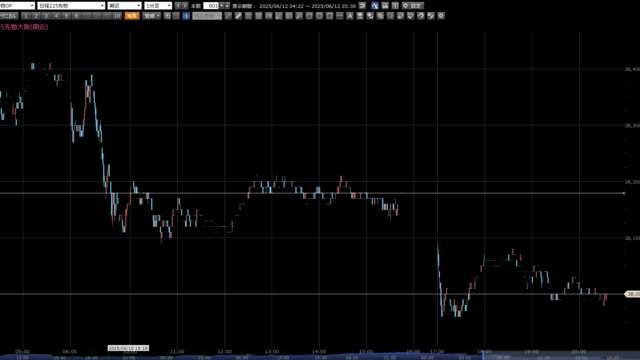Click the next period arrow button
The width and height of the screenshot is (640, 360).
tap(185, 6)
